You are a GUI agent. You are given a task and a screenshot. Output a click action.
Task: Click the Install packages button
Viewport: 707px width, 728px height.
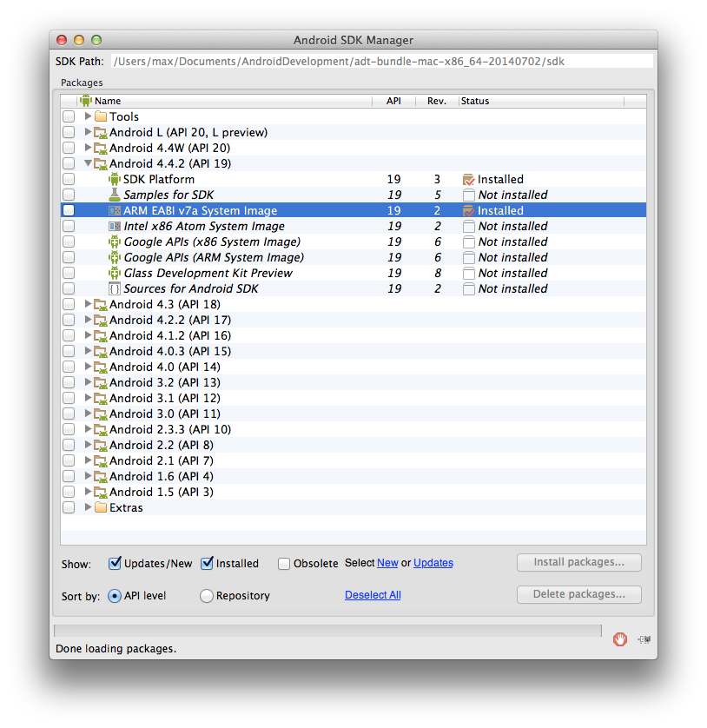578,562
